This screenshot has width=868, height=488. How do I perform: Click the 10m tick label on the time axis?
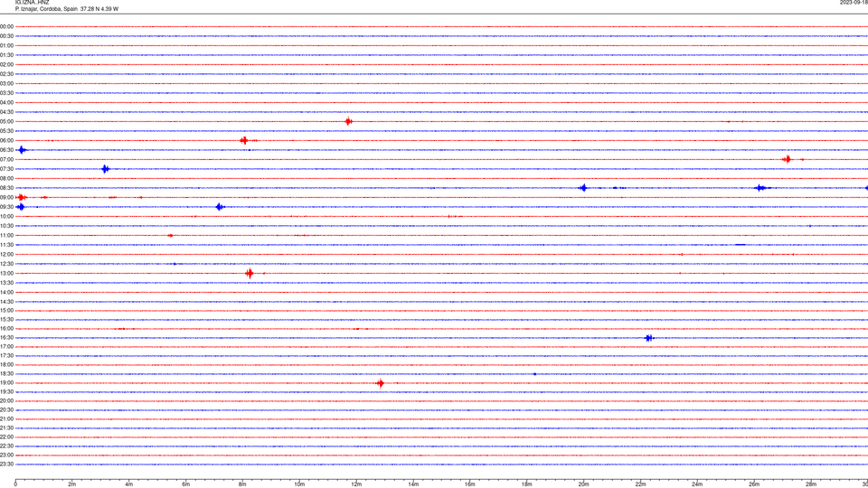299,484
